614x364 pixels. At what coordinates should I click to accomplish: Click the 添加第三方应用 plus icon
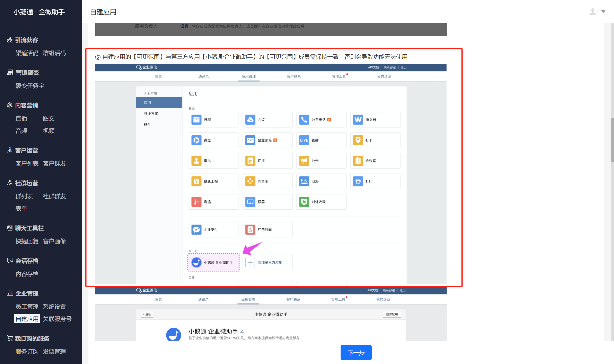(250, 262)
